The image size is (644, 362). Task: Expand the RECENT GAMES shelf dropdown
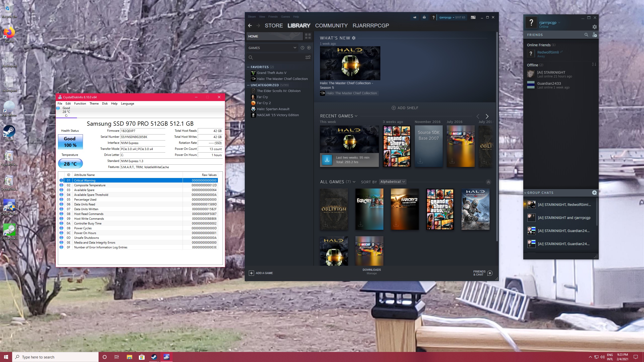(x=356, y=116)
